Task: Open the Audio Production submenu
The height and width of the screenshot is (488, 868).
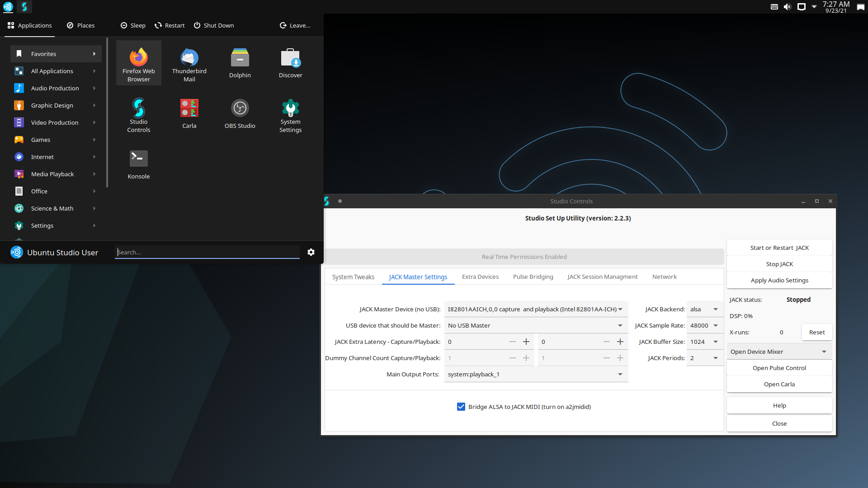Action: [x=55, y=88]
